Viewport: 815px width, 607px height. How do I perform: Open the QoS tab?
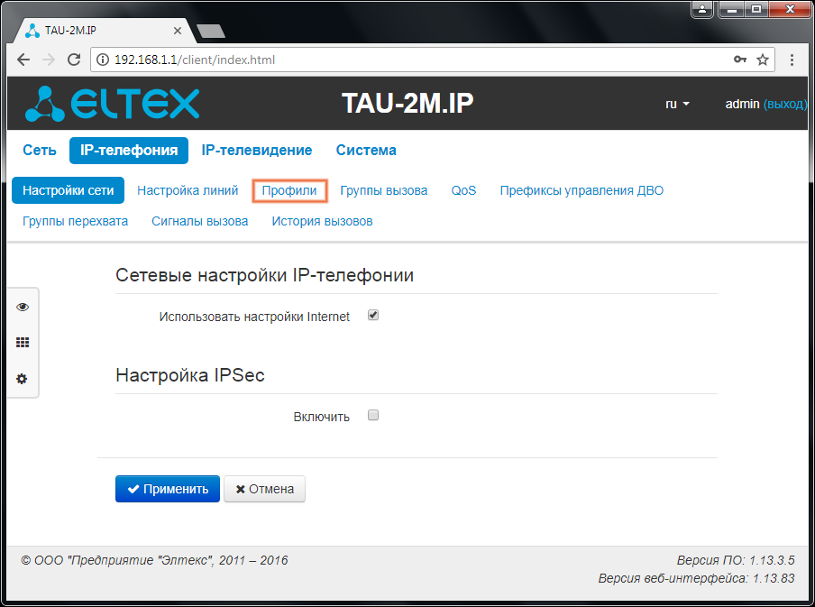(x=464, y=191)
